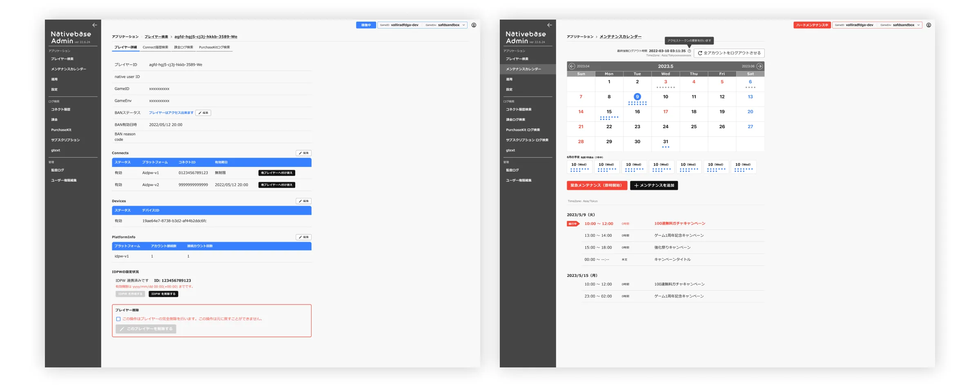The image size is (980, 387).
Task: Select May 15 on the maintenance calendar
Action: coord(609,112)
